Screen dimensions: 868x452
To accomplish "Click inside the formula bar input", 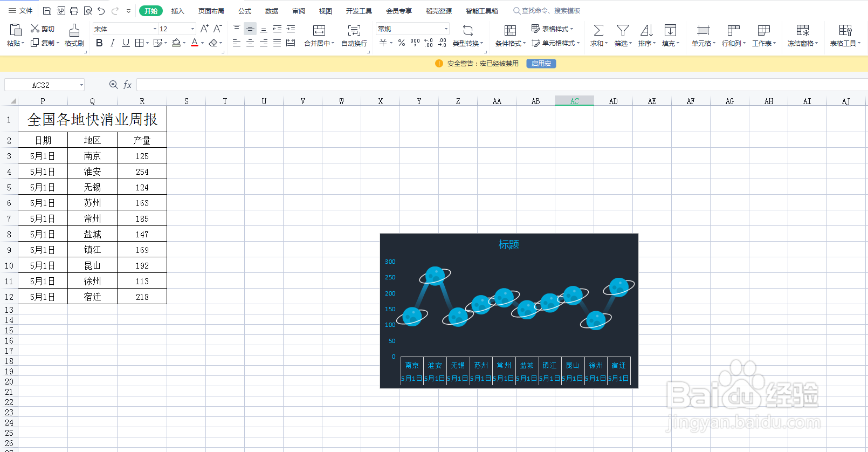I will point(501,85).
